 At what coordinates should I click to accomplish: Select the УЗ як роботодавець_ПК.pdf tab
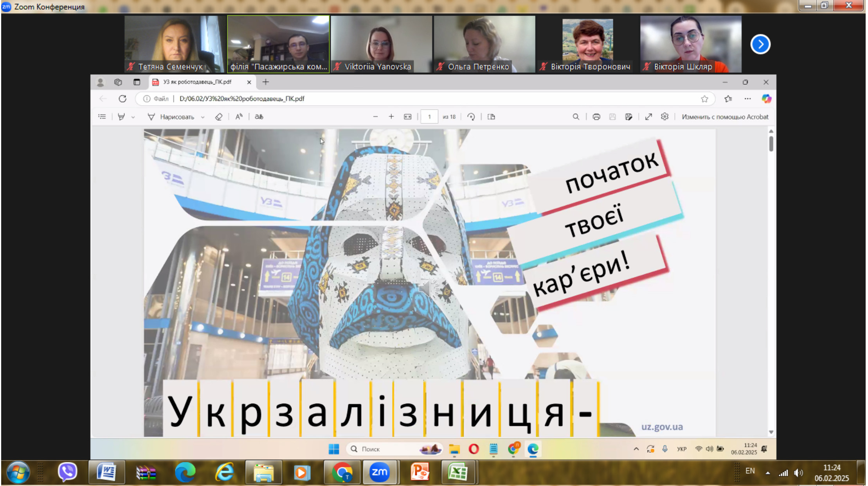pyautogui.click(x=202, y=82)
